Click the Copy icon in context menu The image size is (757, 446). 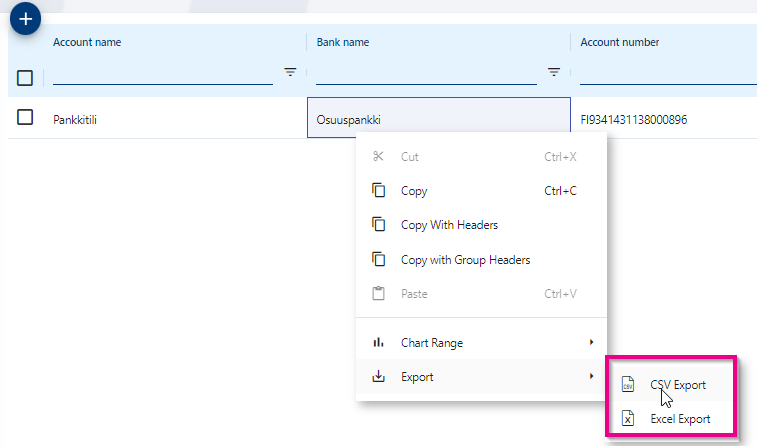(x=378, y=191)
